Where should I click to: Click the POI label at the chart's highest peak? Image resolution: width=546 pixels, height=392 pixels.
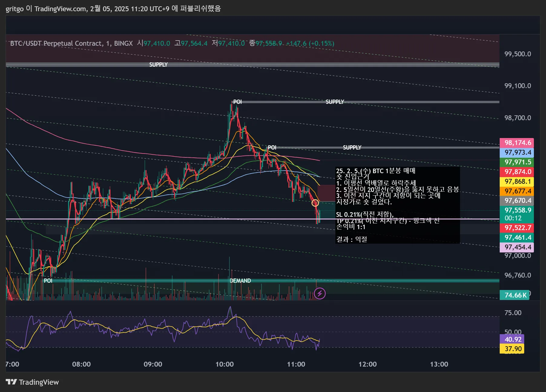[237, 102]
